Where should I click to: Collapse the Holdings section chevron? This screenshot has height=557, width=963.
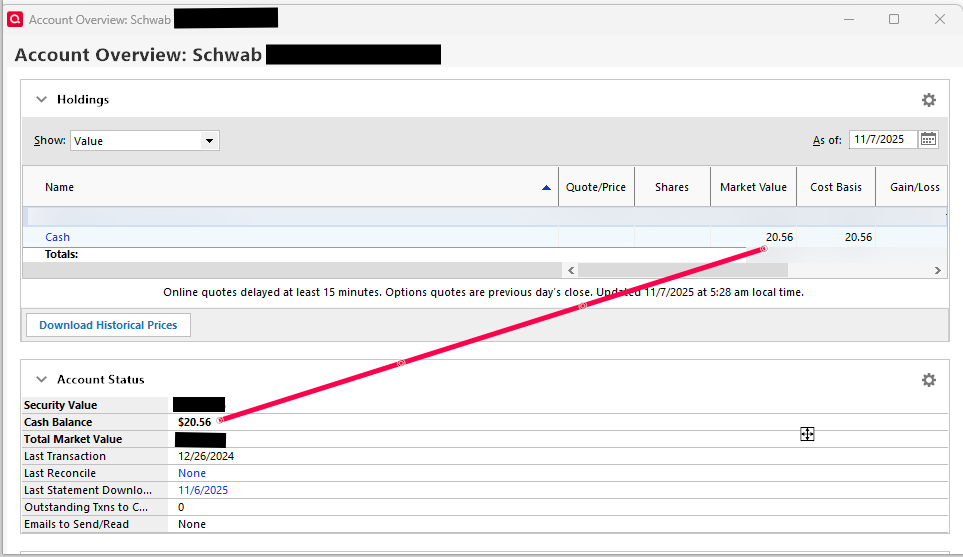[41, 99]
